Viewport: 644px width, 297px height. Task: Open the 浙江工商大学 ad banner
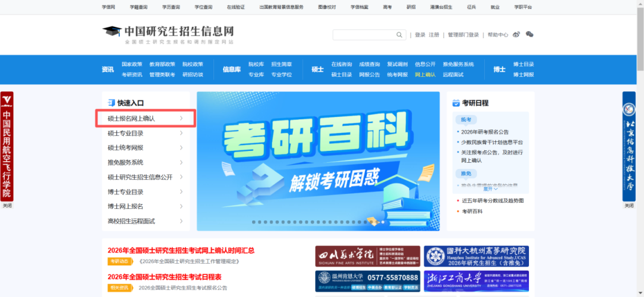(476, 281)
